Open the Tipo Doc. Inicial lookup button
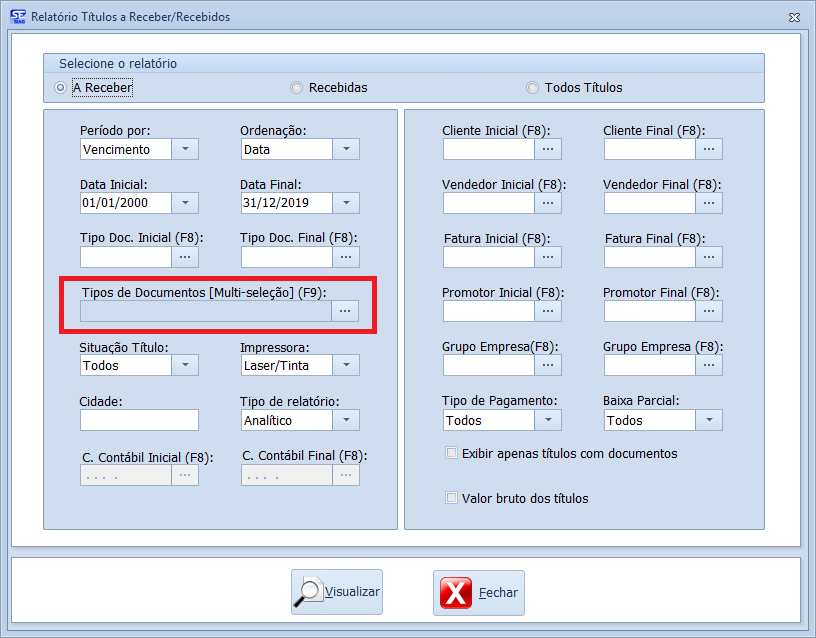 (x=185, y=257)
